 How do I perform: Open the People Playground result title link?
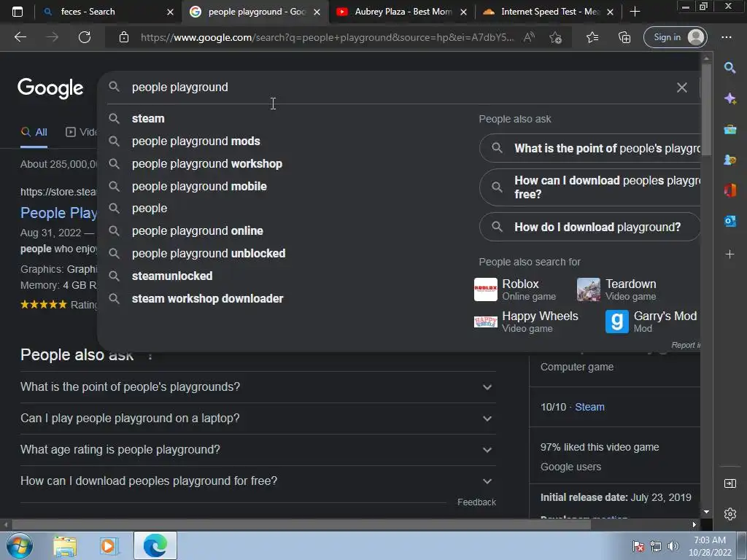[58, 213]
